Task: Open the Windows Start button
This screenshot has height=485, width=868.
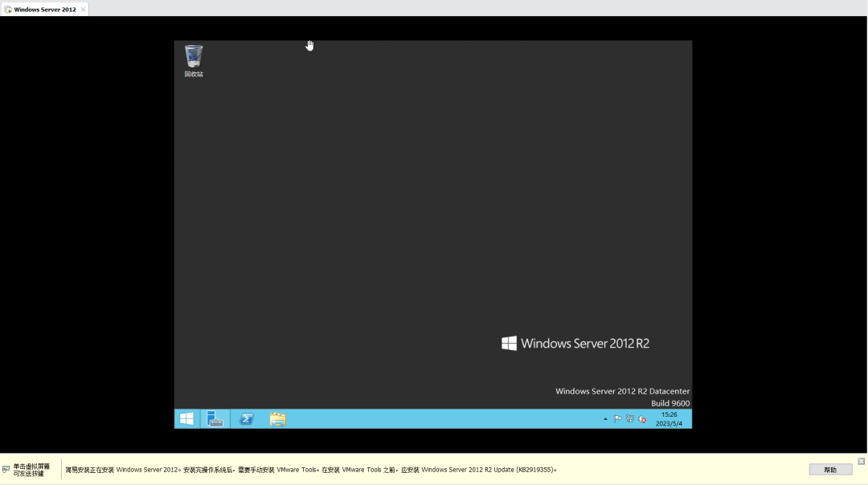Action: pyautogui.click(x=186, y=418)
